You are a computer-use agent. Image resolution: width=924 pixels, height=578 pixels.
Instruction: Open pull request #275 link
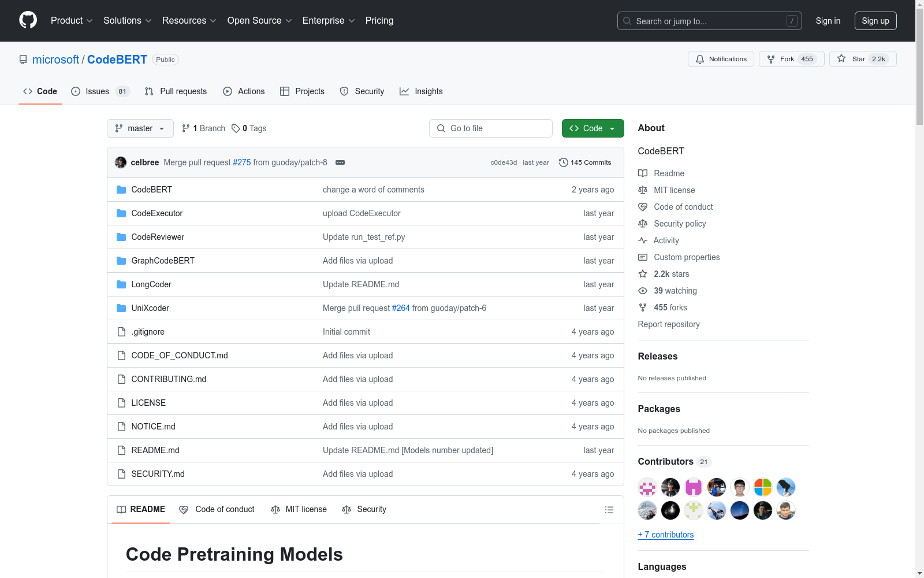click(x=242, y=162)
